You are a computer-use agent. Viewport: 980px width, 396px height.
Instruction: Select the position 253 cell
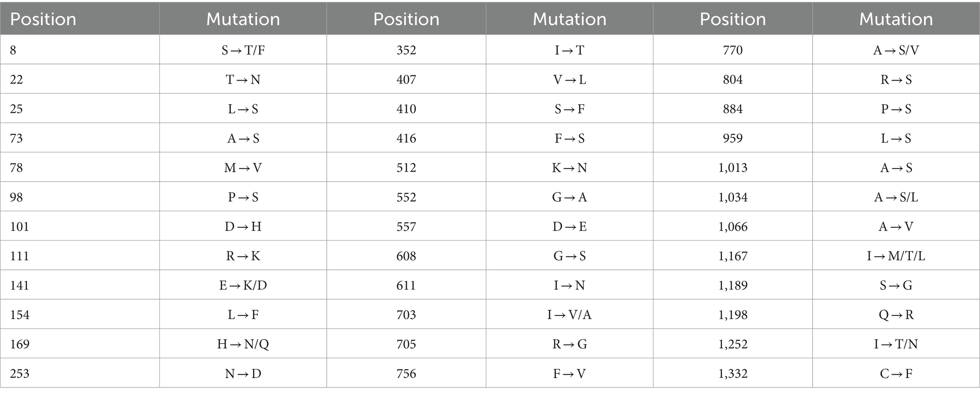tap(80, 373)
